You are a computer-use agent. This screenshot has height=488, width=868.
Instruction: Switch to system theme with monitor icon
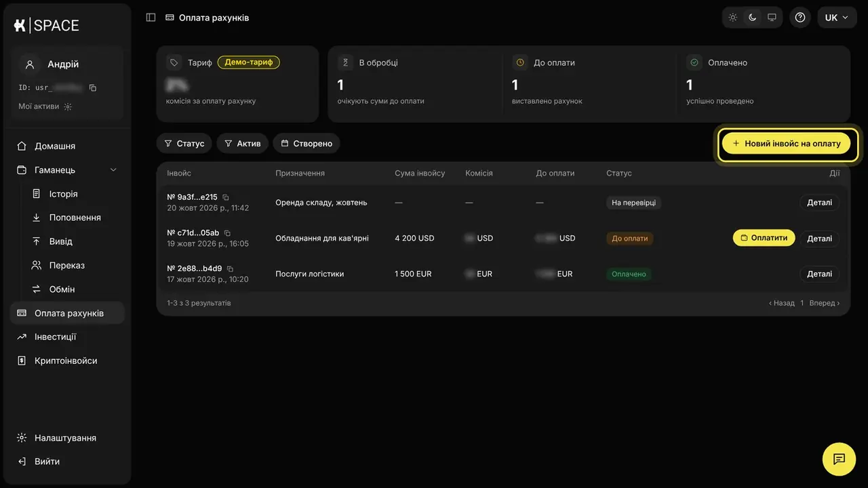(772, 18)
